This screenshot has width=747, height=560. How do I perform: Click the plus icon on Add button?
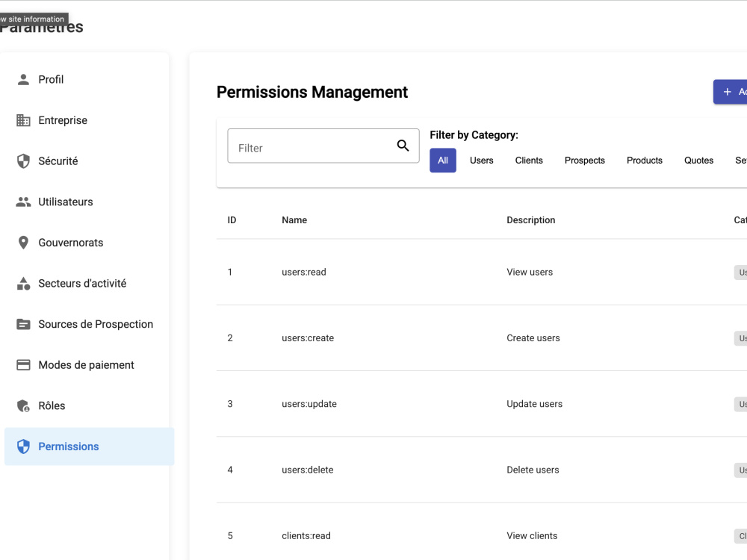(x=727, y=91)
